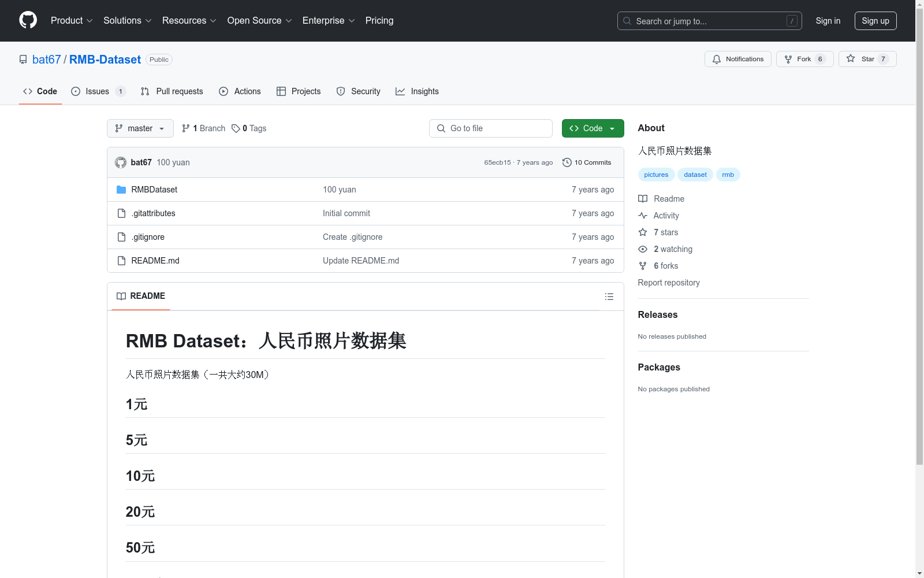924x578 pixels.
Task: Switch to the Security tab
Action: coord(359,91)
